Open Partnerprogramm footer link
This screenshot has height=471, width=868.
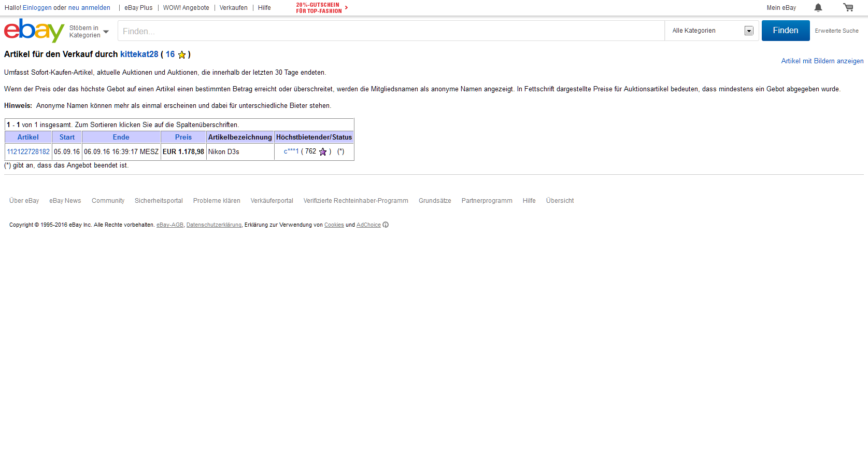point(487,201)
